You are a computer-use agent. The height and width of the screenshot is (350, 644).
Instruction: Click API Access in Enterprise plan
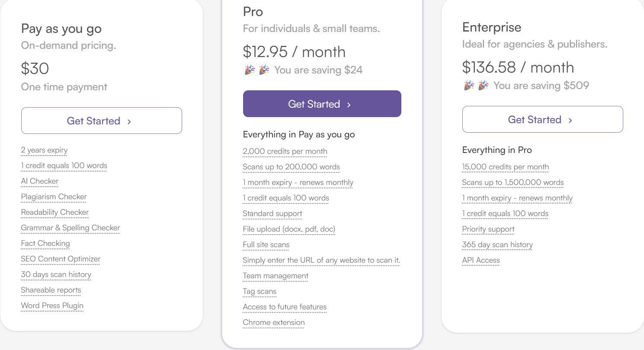(x=481, y=260)
